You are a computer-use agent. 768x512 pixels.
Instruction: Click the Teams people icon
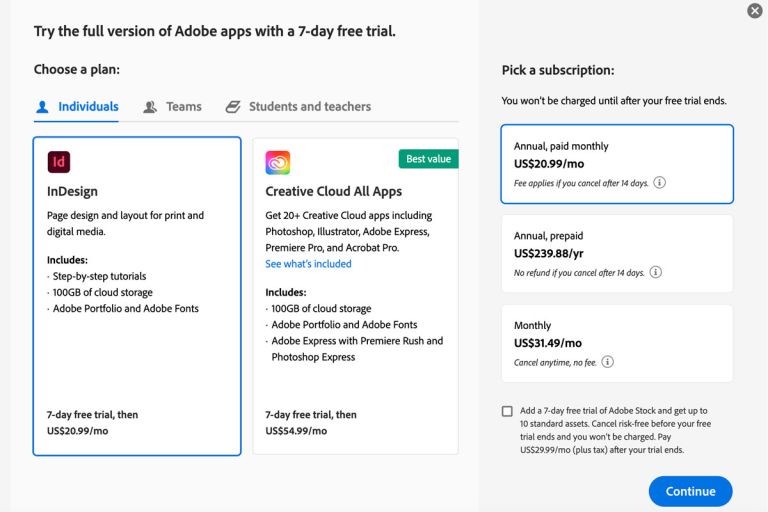tap(150, 107)
